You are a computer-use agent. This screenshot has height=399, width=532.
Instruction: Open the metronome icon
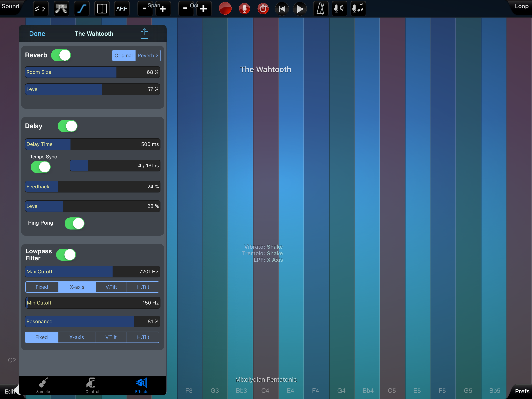[320, 9]
